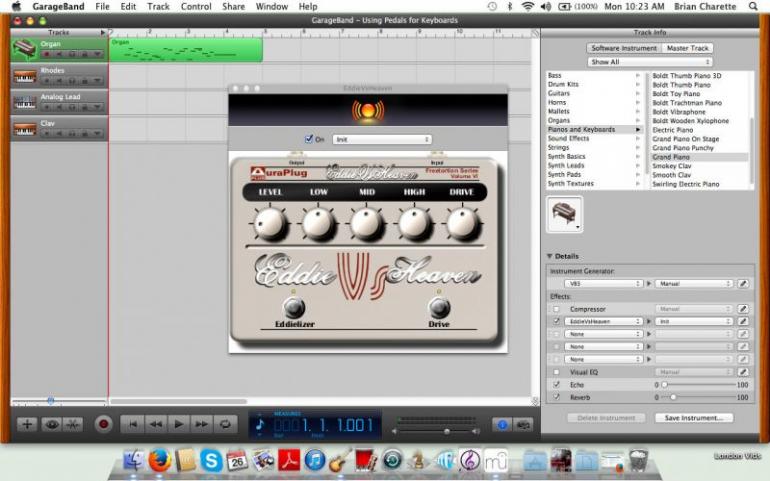Open iTunes from the Dock
Screen dimensions: 770x481
tap(315, 461)
